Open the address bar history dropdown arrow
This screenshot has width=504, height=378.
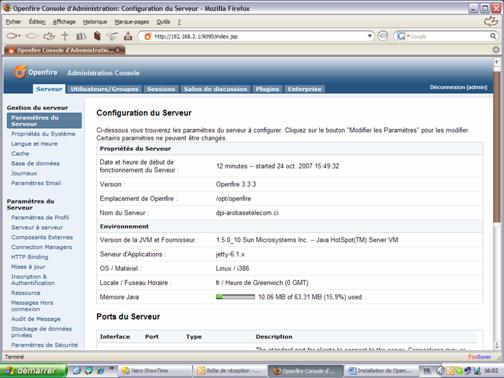(369, 36)
